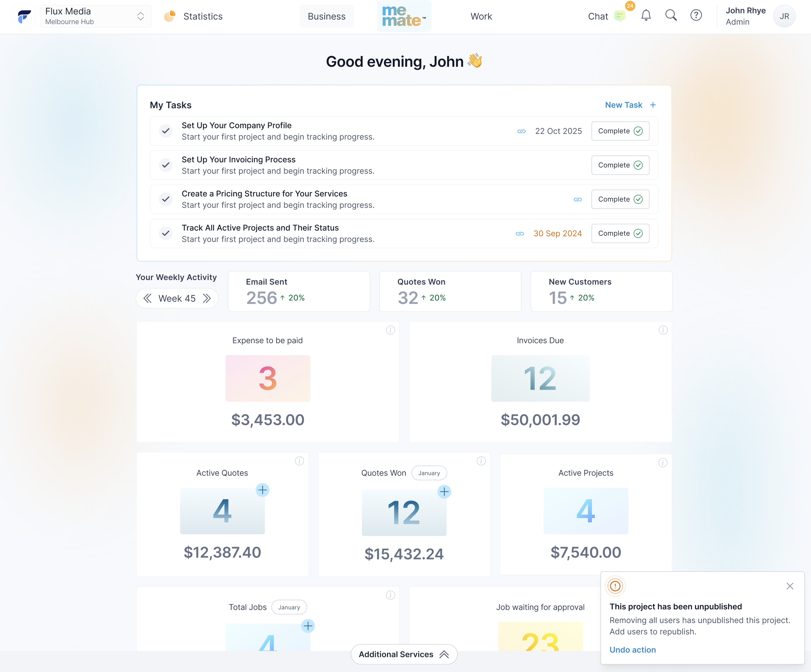Click info icon on Invoices Due card
Screen dimensions: 811x672
663,330
